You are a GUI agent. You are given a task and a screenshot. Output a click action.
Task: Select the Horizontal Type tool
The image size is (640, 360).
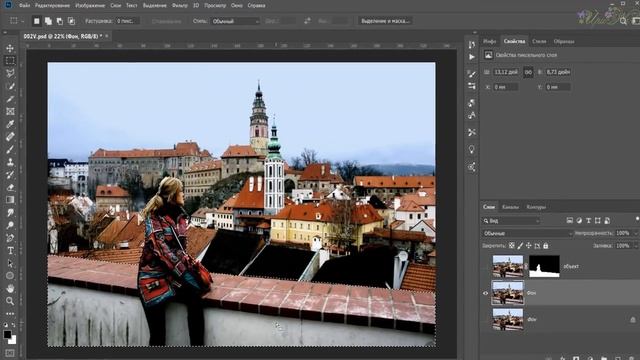10,251
